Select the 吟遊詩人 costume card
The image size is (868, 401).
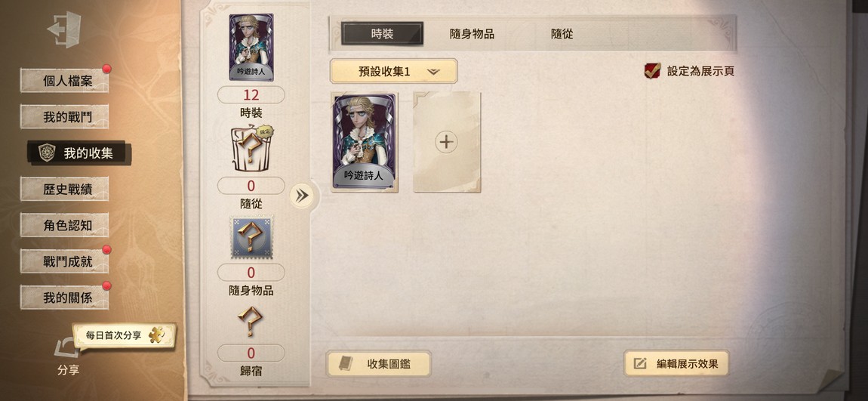click(365, 142)
